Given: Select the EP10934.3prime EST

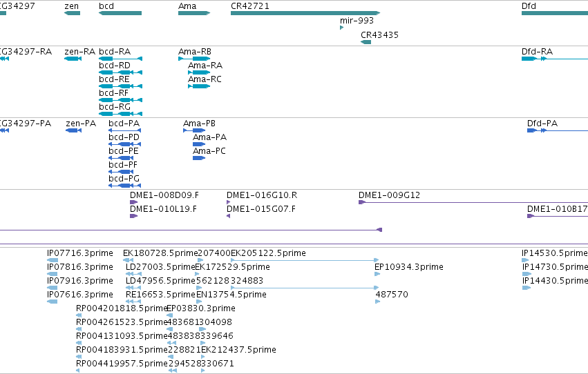Looking at the screenshot, I should tap(377, 274).
